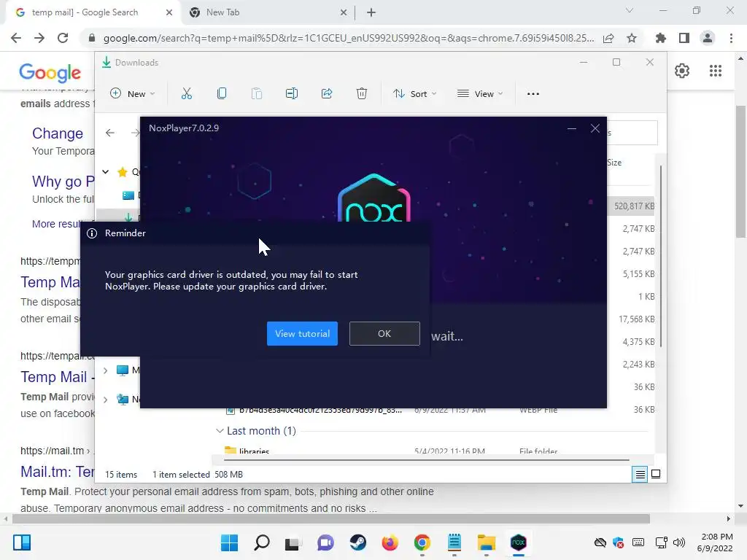This screenshot has height=560, width=747.
Task: Collapse the Last month (1) group
Action: pos(220,430)
